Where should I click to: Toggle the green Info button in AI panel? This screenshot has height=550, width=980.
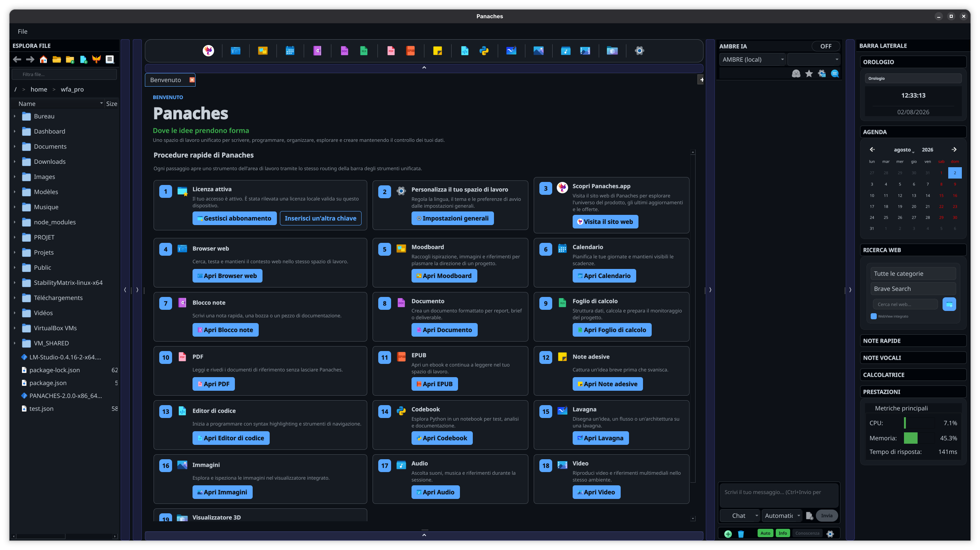(783, 533)
